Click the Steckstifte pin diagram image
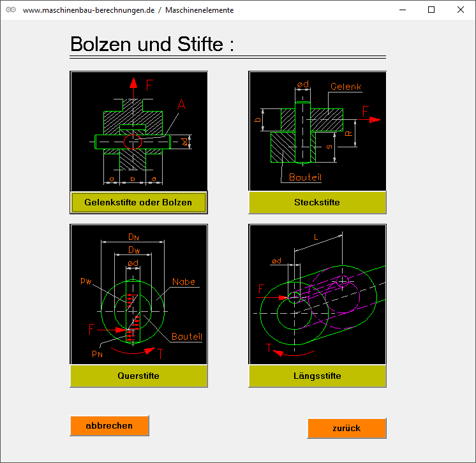The width and height of the screenshot is (476, 463). point(317,131)
